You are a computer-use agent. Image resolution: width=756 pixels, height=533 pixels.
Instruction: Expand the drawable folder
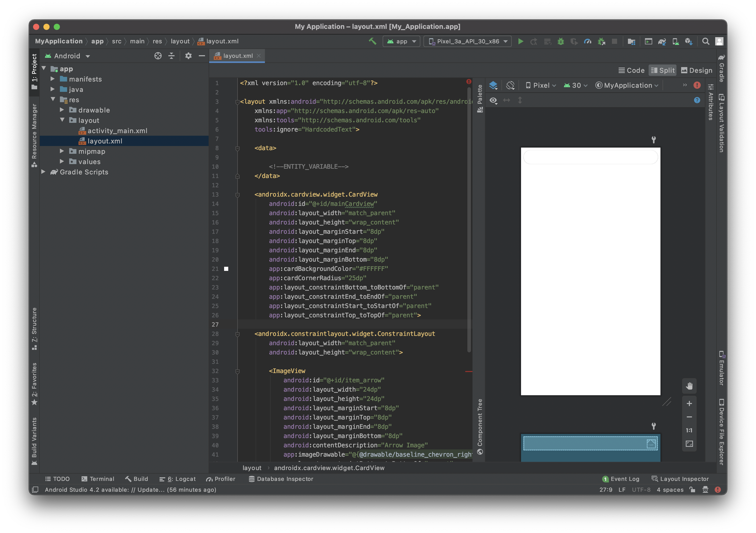[62, 110]
